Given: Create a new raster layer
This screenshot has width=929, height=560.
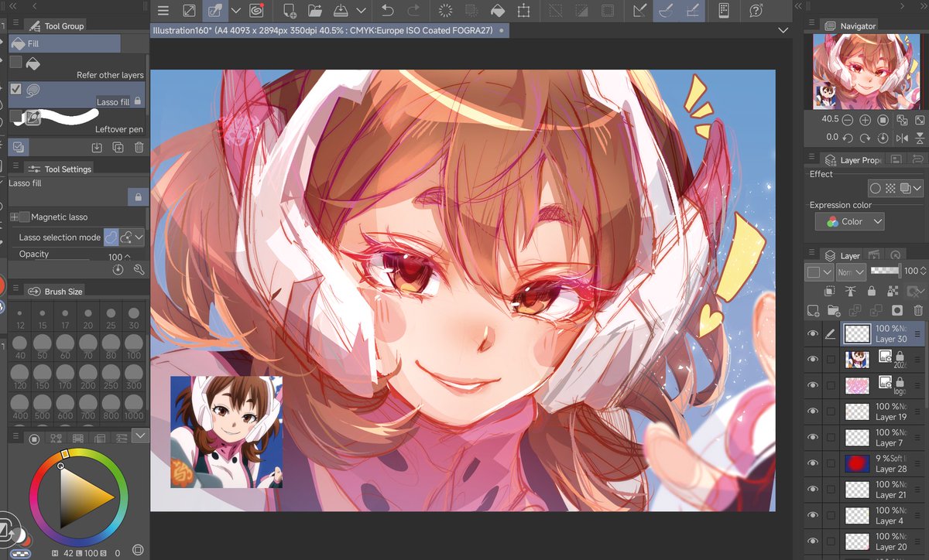Looking at the screenshot, I should [813, 310].
